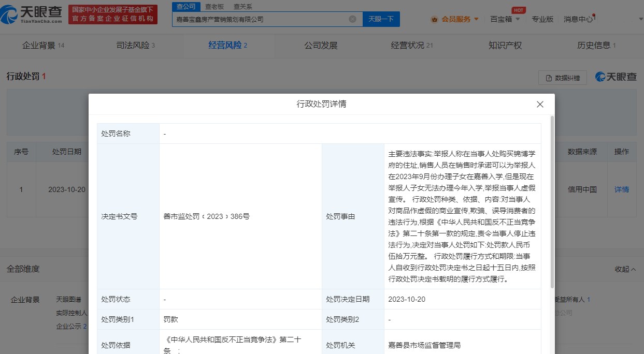
Task: Open the 百宝箱 dropdown menu
Action: pos(505,19)
